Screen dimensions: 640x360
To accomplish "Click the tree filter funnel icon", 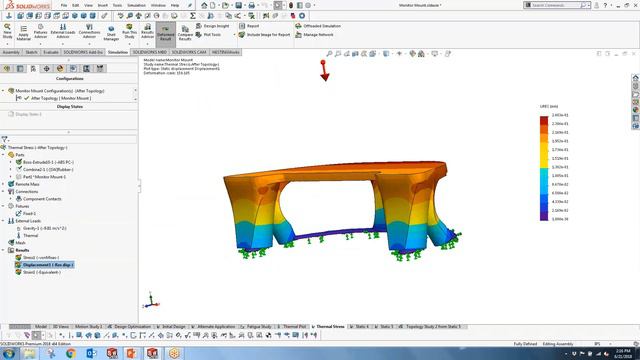I will click(4, 139).
